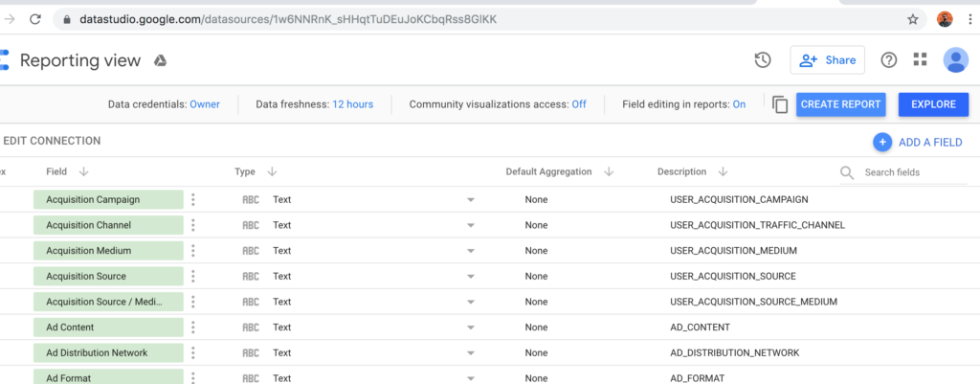Viewport: 980px width, 384px height.
Task: Open the user account avatar
Action: (x=955, y=60)
